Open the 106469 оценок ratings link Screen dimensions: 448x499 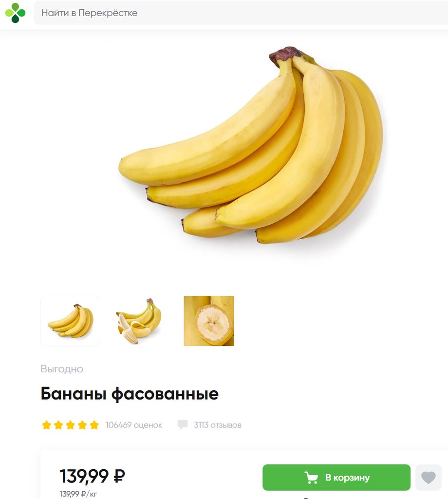[133, 425]
